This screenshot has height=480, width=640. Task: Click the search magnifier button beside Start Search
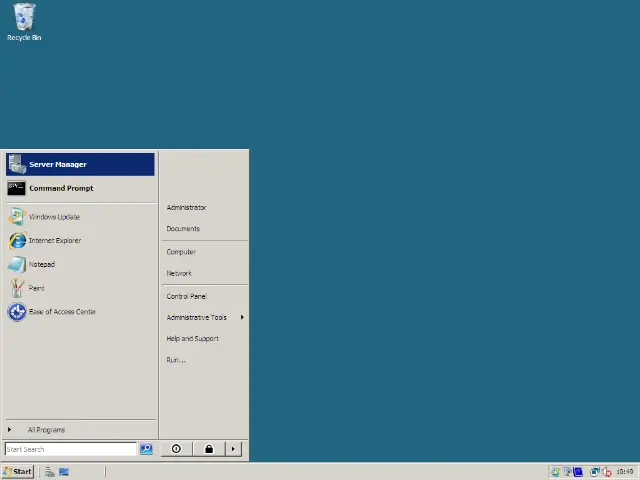pyautogui.click(x=146, y=449)
